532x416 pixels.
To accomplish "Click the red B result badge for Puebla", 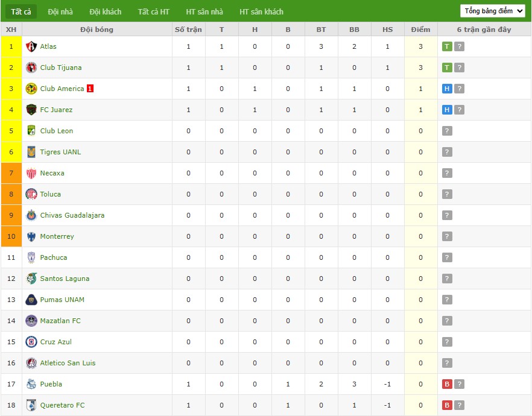I will pyautogui.click(x=447, y=384).
